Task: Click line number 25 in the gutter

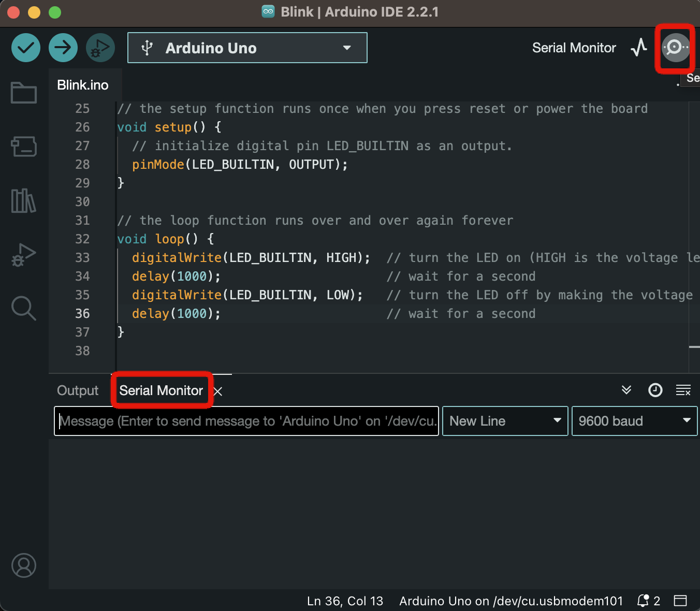Action: tap(82, 109)
